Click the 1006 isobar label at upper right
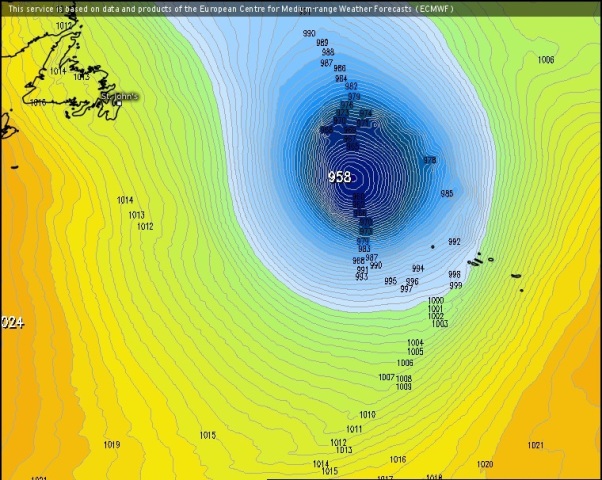The height and width of the screenshot is (480, 602). (x=545, y=60)
